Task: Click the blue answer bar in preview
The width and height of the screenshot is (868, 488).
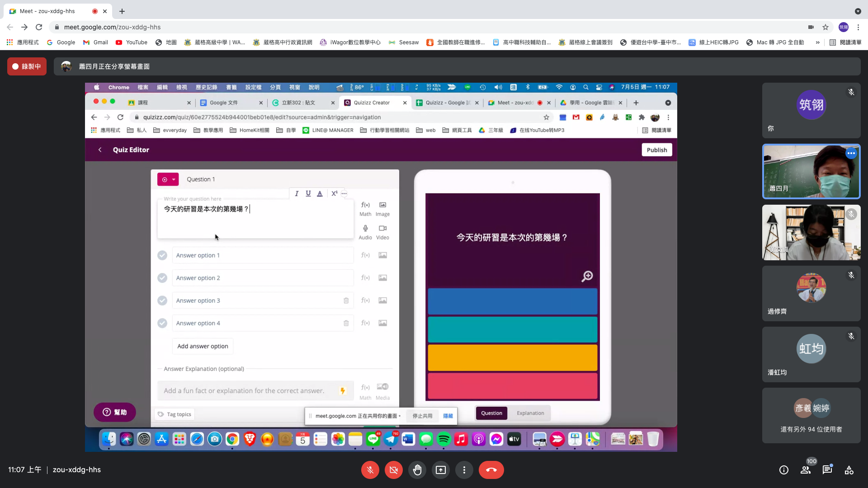Action: [512, 301]
